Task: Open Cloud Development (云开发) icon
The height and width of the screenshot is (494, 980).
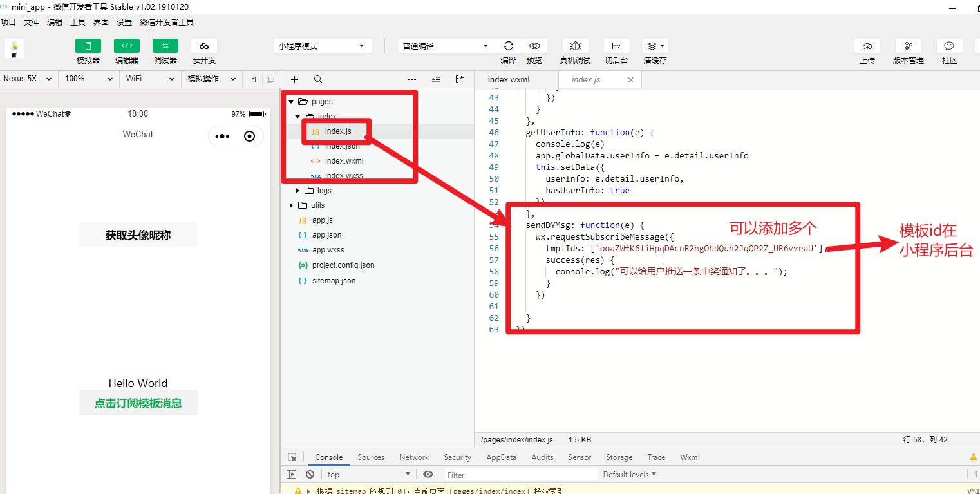Action: click(x=204, y=46)
